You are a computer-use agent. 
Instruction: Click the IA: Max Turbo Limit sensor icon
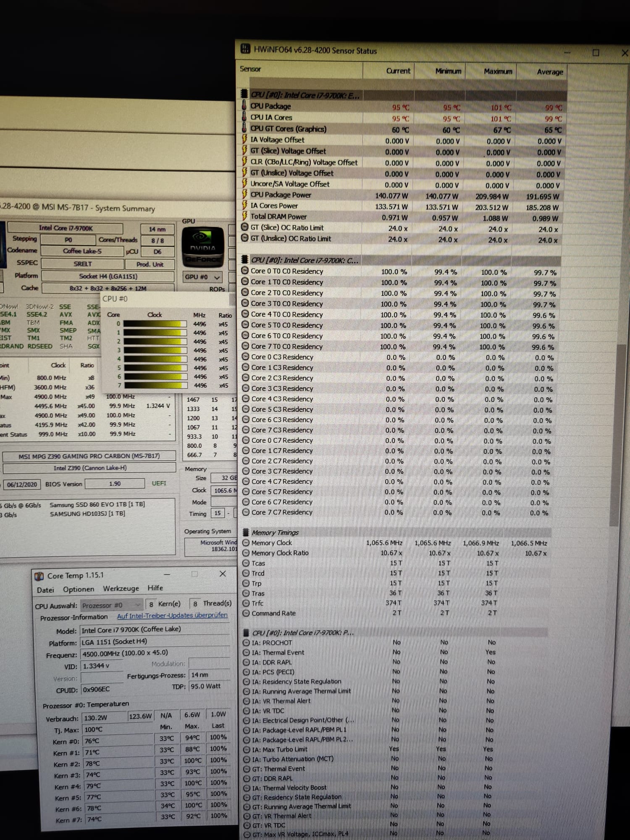pos(247,749)
